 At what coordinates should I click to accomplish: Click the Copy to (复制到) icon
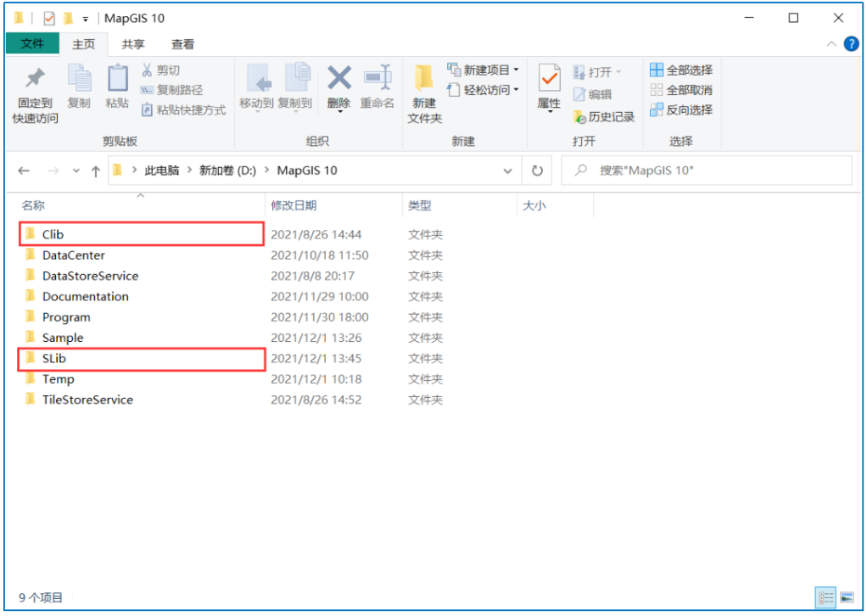pyautogui.click(x=296, y=77)
